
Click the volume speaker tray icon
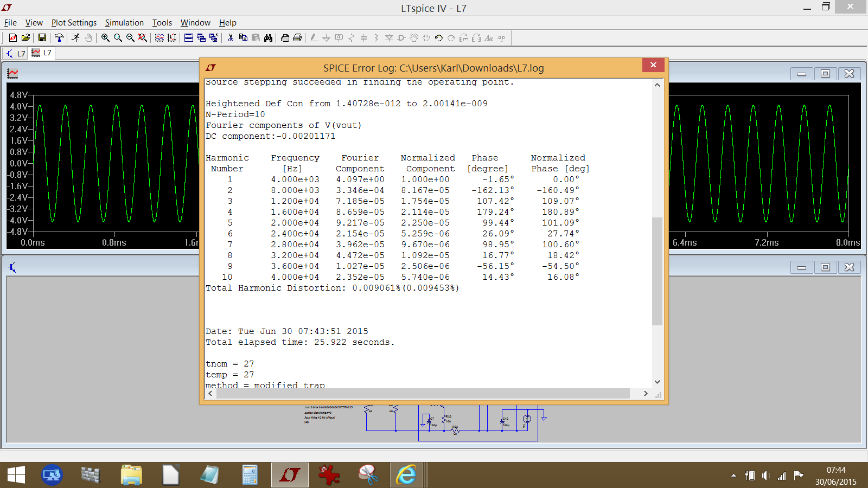click(x=765, y=476)
